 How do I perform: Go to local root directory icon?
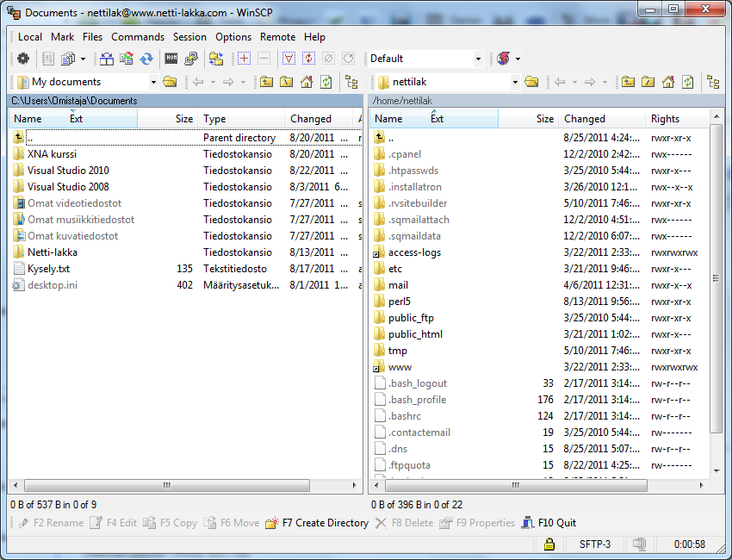click(x=286, y=82)
